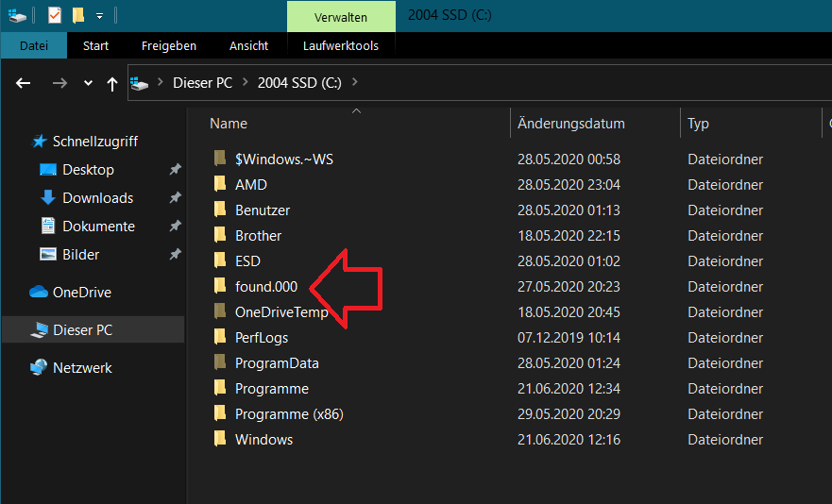Click Dieser PC in the address breadcrumb

[203, 83]
